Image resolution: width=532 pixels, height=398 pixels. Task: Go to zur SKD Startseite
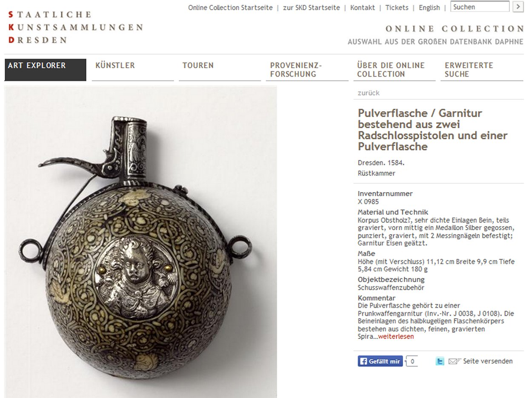tap(312, 8)
